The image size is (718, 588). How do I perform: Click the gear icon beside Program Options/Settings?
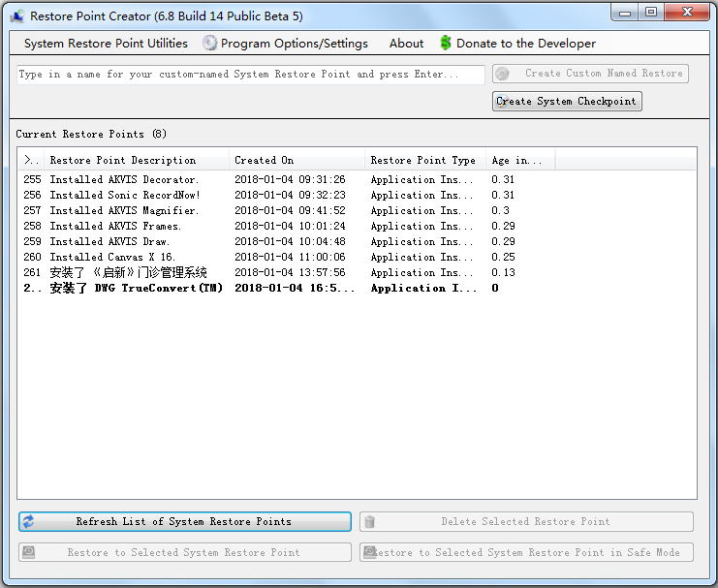coord(209,43)
